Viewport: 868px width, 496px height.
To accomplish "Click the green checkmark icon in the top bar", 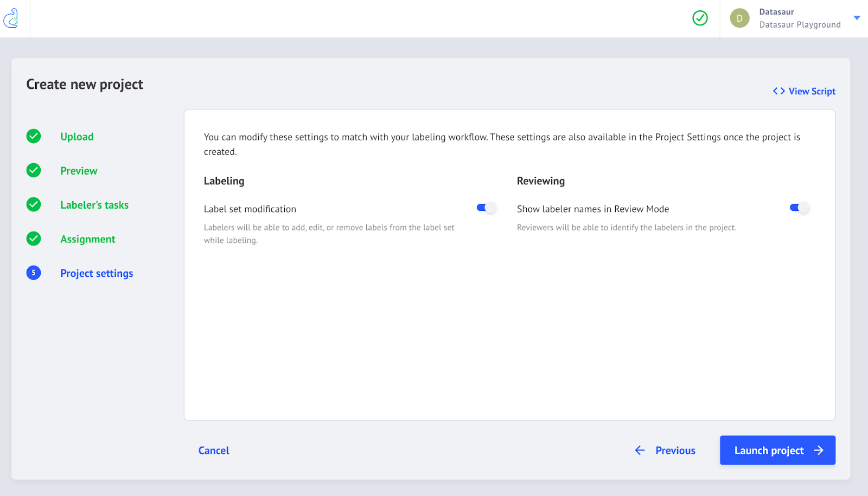I will pyautogui.click(x=700, y=18).
